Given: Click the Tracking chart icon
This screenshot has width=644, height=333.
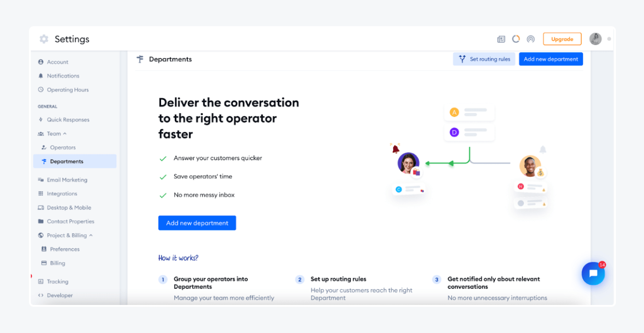Looking at the screenshot, I should 40,281.
